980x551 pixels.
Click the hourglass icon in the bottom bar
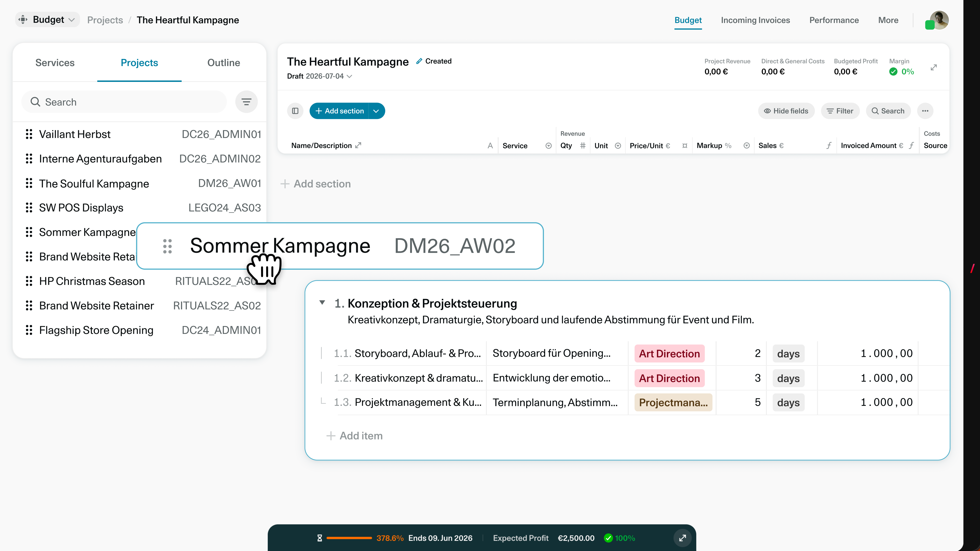point(320,538)
